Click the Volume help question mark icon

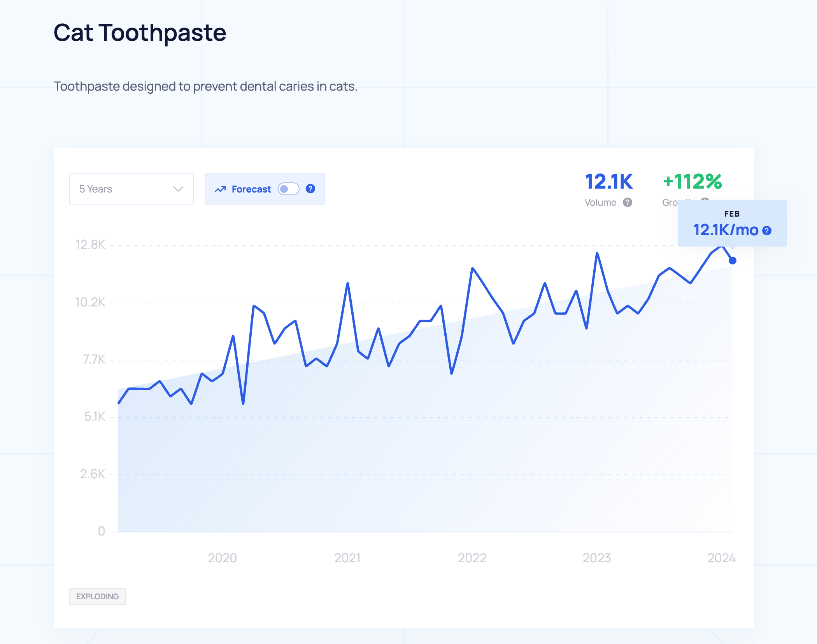point(628,202)
